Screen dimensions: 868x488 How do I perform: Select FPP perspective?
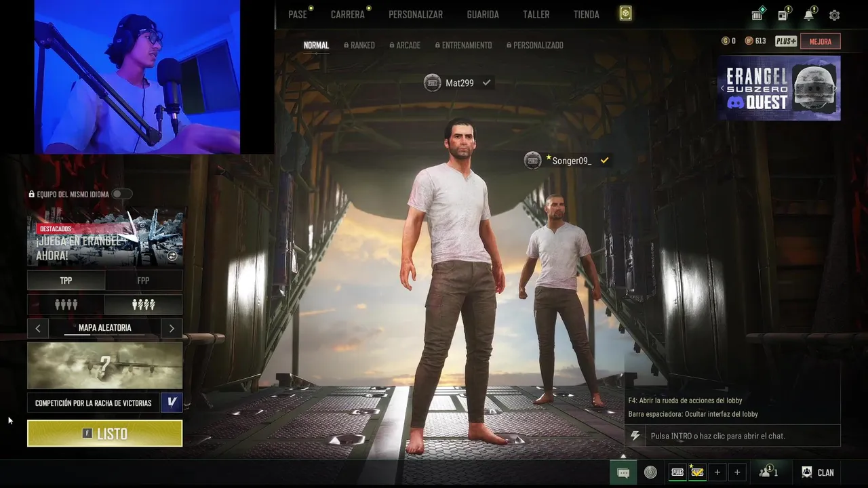[x=143, y=281]
